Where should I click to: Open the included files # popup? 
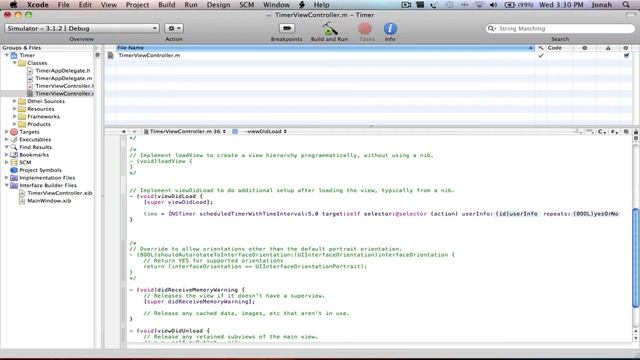[614, 131]
